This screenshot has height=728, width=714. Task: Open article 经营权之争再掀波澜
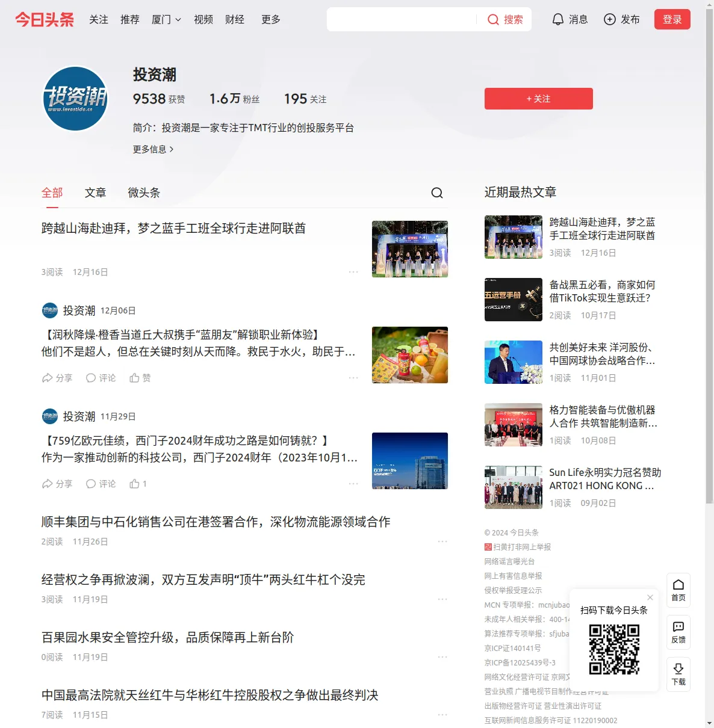pos(203,579)
